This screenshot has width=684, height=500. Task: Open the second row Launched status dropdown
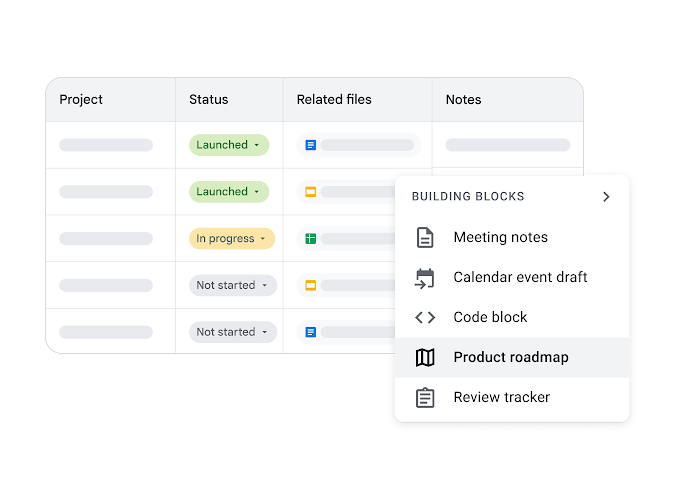[229, 192]
